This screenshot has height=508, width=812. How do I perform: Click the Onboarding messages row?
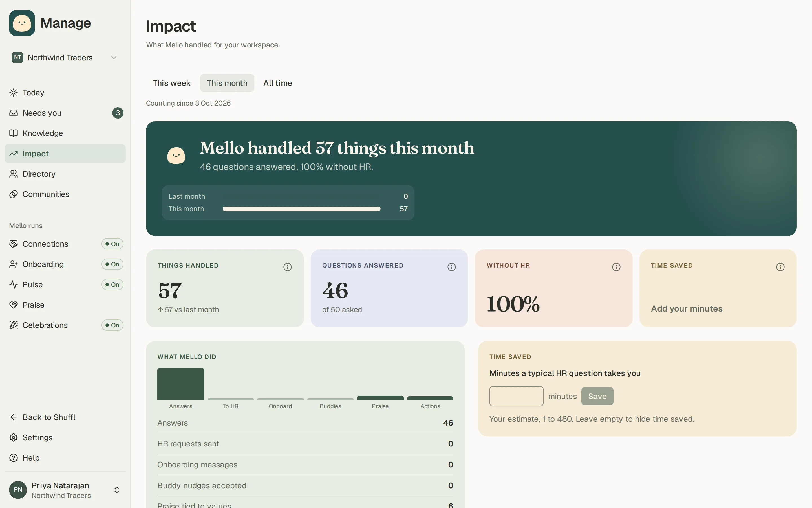[305, 465]
